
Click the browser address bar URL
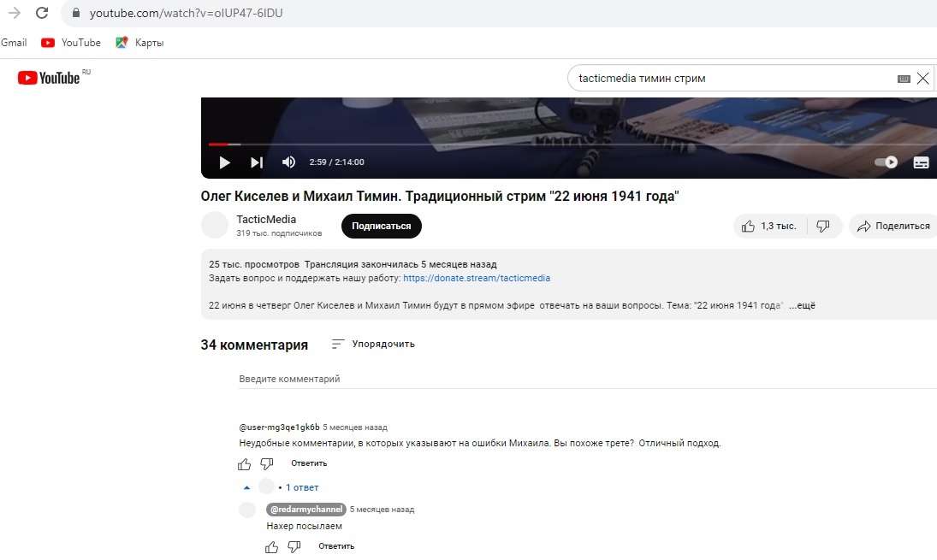[x=186, y=13]
